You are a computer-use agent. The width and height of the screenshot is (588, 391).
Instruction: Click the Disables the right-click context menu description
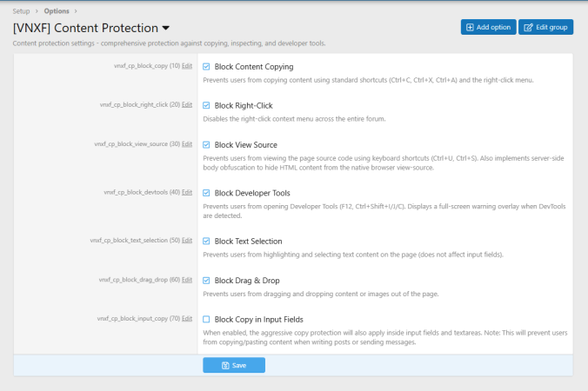294,119
